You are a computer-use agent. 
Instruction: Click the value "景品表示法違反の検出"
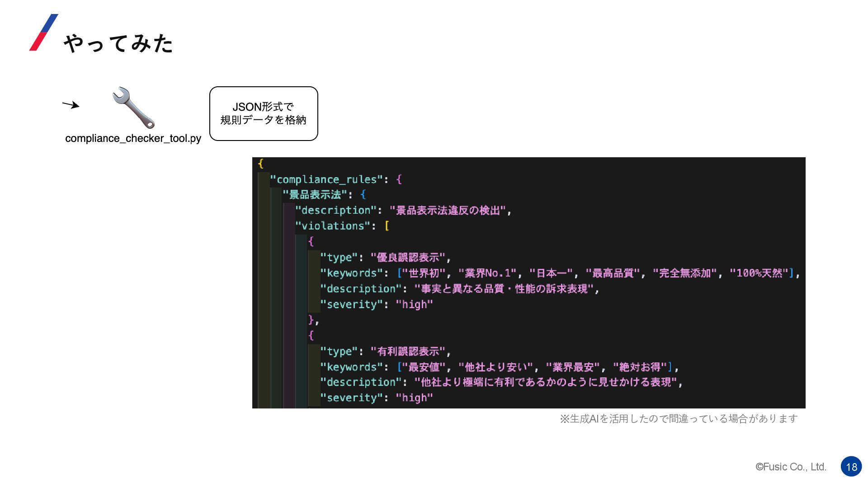click(448, 211)
